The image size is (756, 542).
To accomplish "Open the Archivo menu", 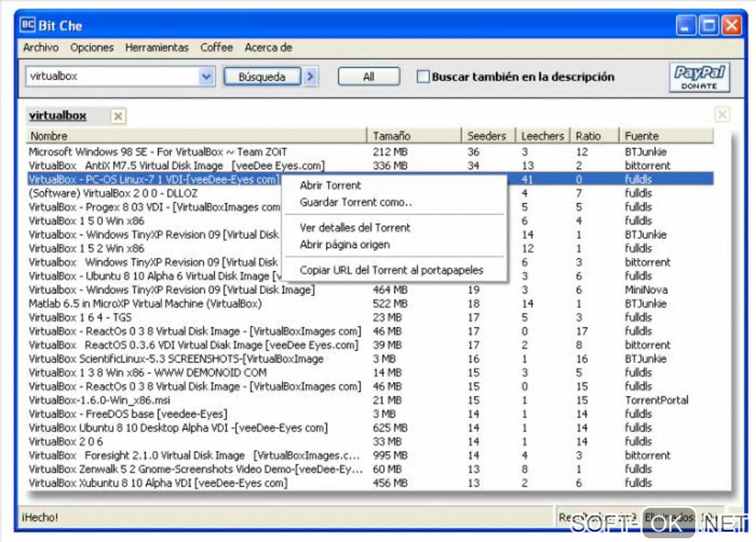I will click(41, 47).
